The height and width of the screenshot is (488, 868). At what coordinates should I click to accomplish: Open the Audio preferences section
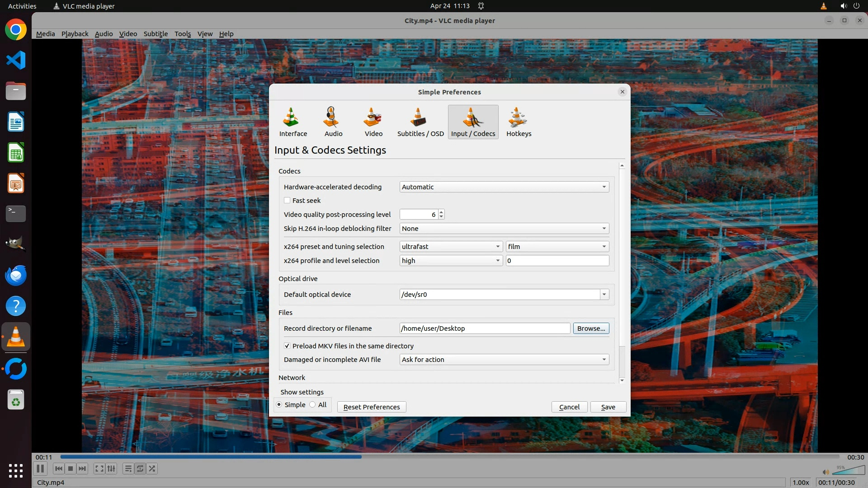[333, 122]
